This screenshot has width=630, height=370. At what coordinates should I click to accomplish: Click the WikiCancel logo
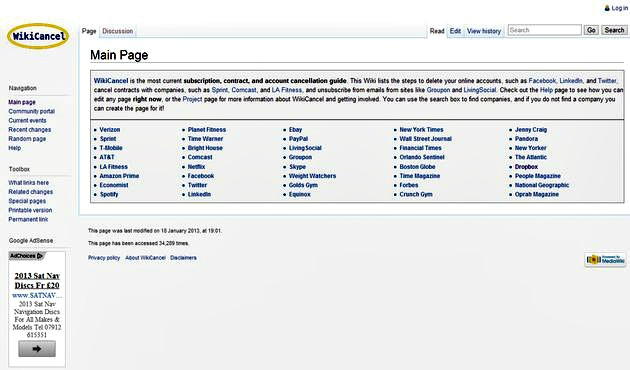click(x=38, y=36)
